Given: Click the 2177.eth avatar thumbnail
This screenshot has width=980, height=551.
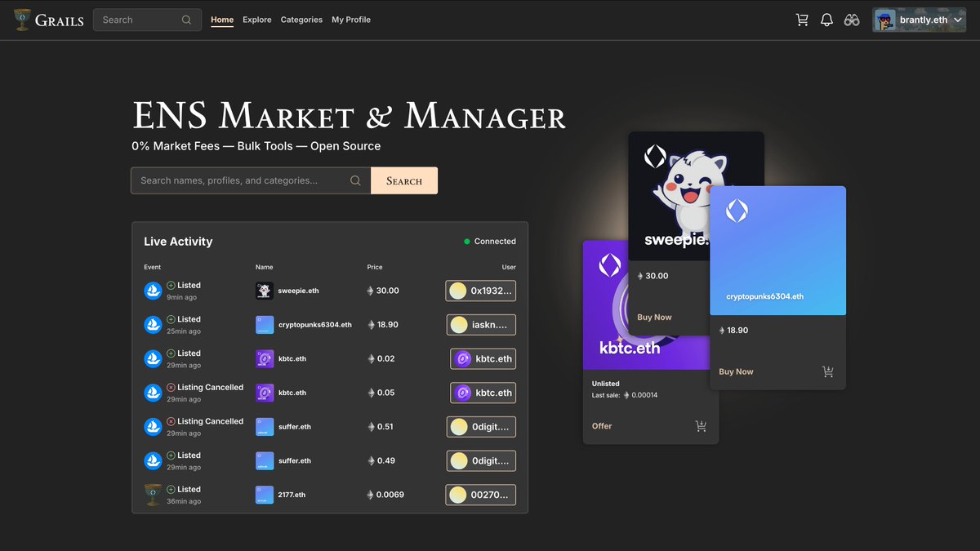Looking at the screenshot, I should (x=265, y=495).
